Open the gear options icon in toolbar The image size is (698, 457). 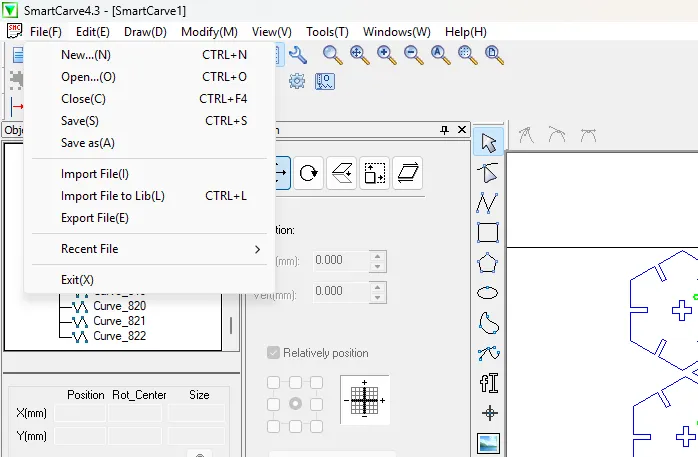(x=297, y=81)
